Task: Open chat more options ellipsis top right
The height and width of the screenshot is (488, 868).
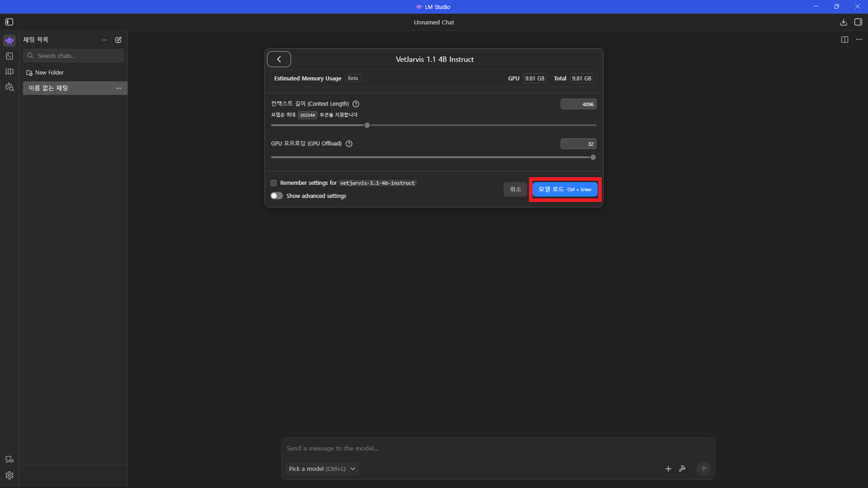Action: tap(859, 40)
